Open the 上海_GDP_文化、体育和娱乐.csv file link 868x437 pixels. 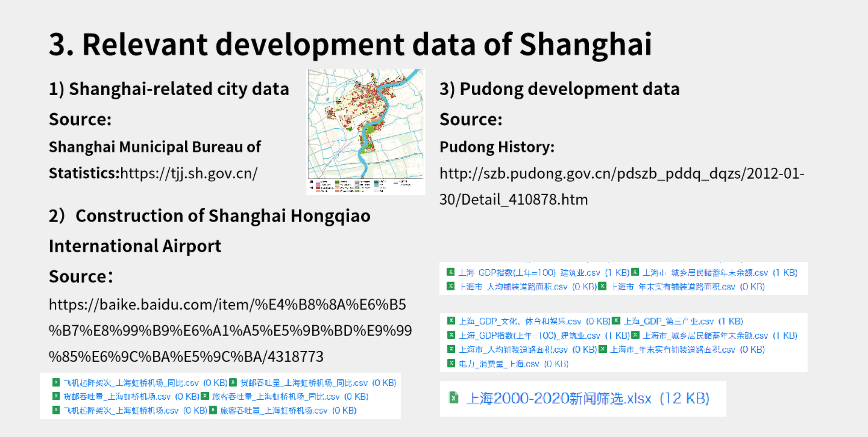[535, 321]
